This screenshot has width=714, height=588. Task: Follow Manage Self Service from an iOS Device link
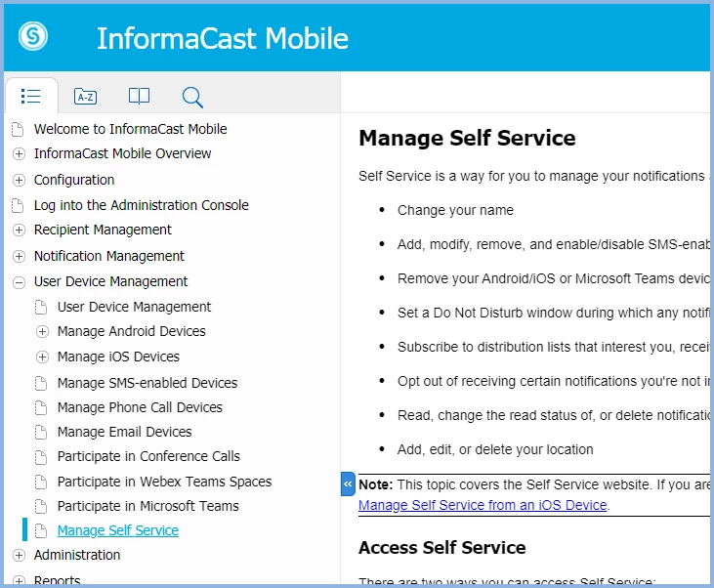(483, 505)
